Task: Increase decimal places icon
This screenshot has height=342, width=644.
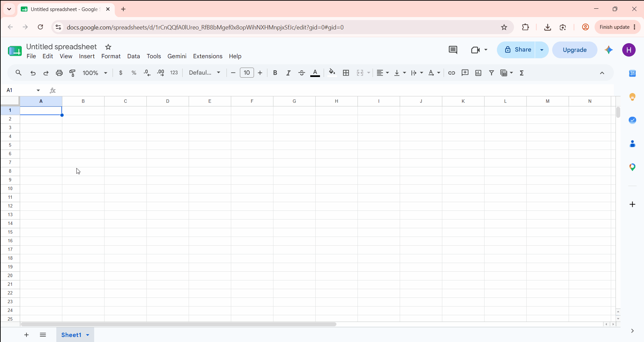Action: pyautogui.click(x=160, y=73)
